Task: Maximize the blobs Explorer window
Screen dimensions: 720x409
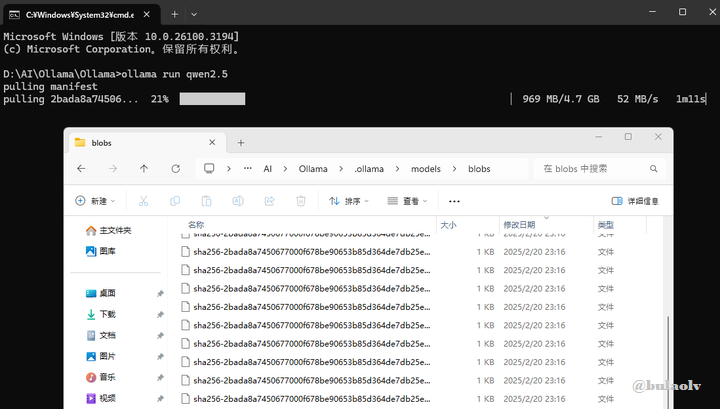Action: pyautogui.click(x=628, y=137)
